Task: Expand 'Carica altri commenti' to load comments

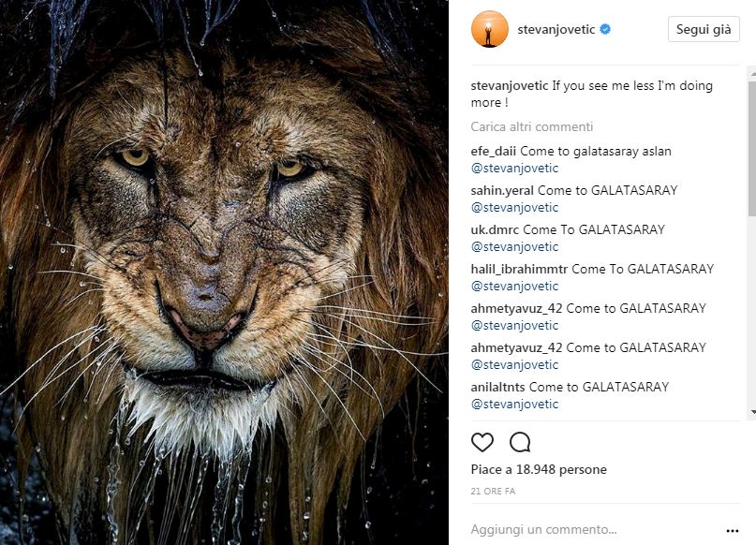Action: tap(531, 126)
